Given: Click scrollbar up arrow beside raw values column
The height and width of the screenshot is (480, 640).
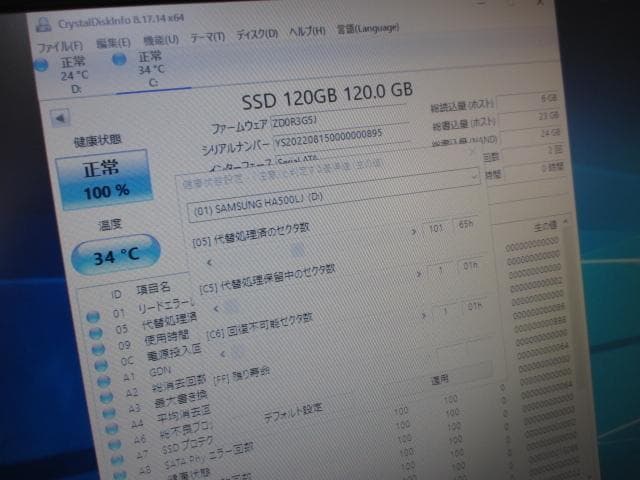Looking at the screenshot, I should (x=566, y=221).
